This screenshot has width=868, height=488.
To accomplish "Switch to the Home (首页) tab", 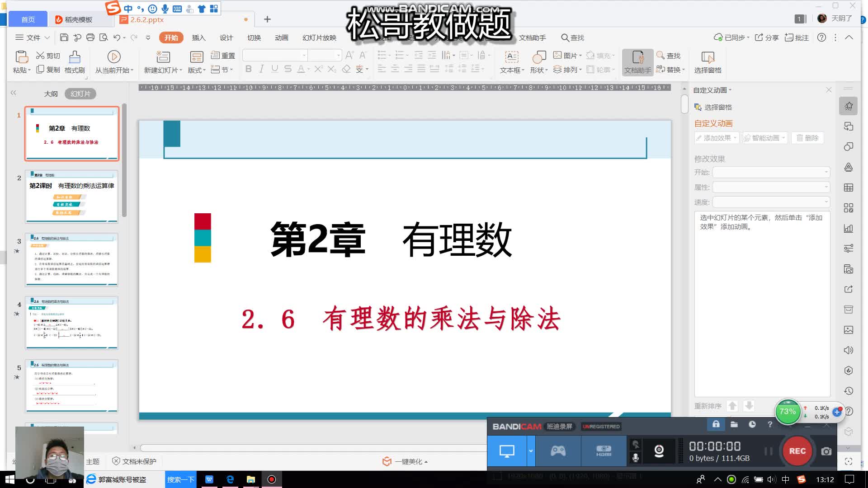I will [x=28, y=19].
